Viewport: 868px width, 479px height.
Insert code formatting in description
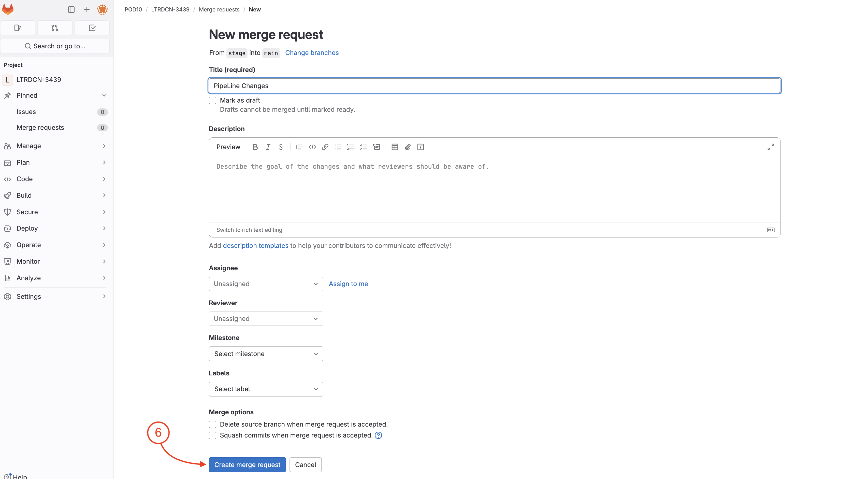click(312, 147)
